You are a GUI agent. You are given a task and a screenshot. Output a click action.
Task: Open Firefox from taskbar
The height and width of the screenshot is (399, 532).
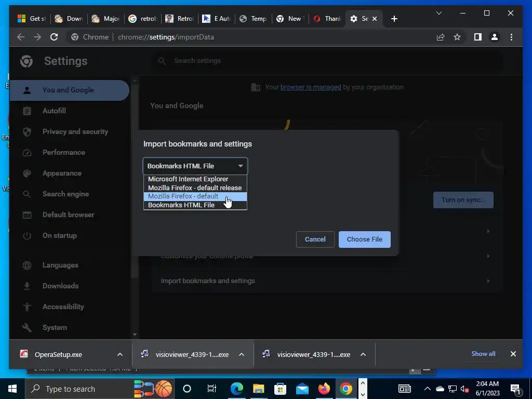coord(324,389)
